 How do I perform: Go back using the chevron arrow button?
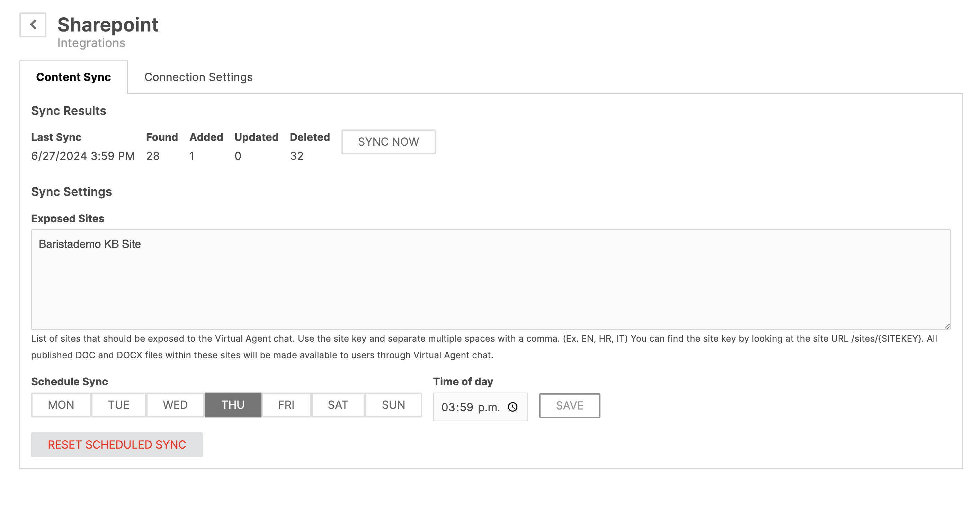coord(33,25)
